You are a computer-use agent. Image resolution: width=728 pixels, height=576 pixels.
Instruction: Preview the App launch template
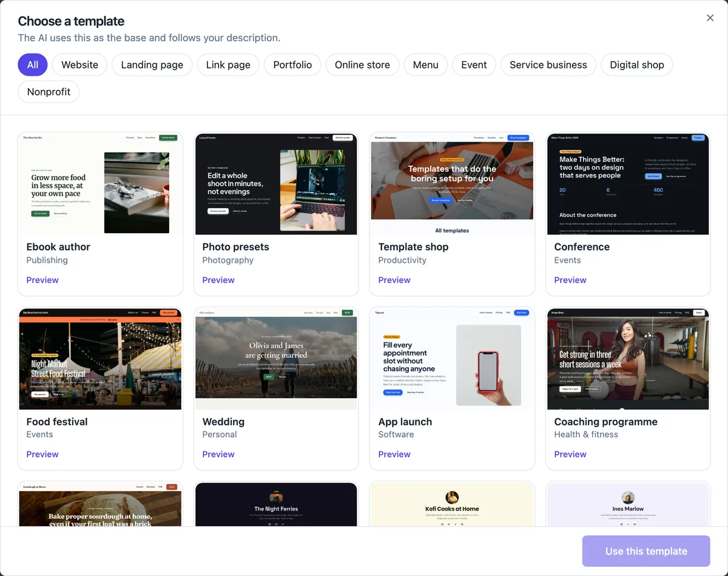point(394,454)
